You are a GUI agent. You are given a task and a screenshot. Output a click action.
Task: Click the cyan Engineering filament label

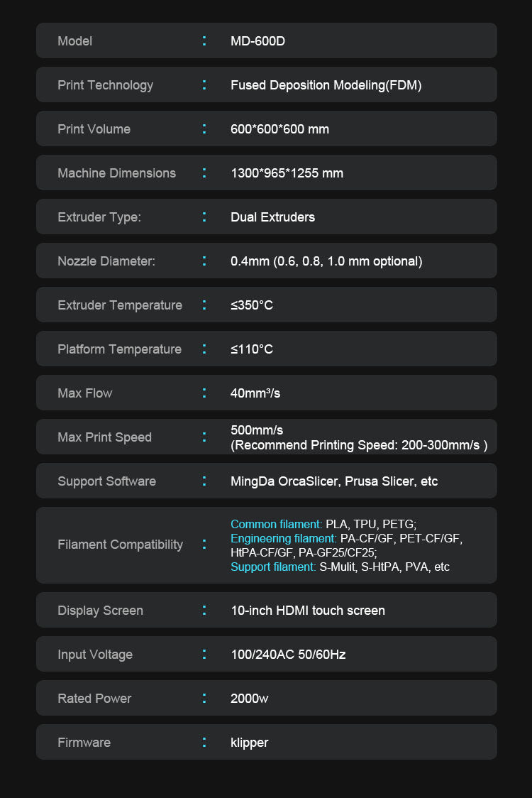tap(283, 538)
